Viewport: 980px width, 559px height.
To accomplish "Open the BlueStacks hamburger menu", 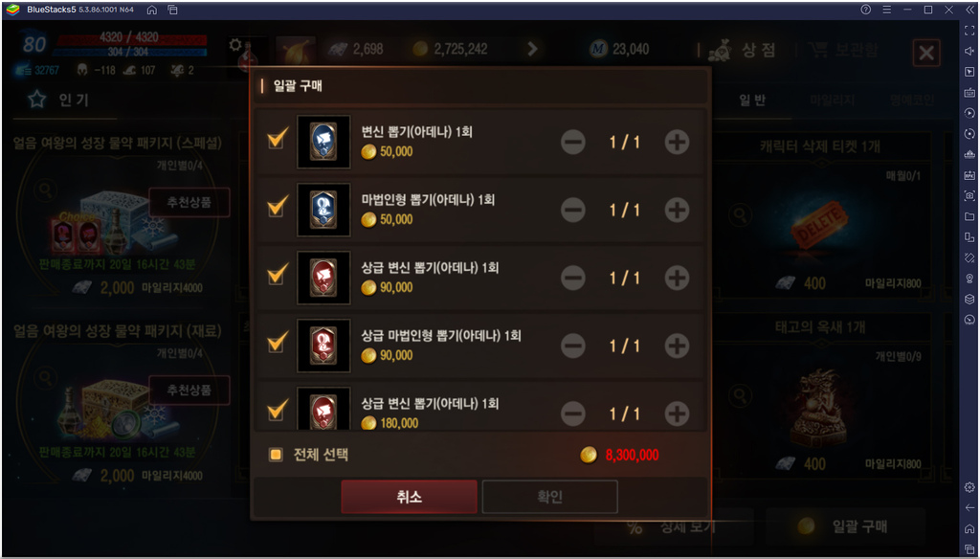I will point(887,10).
